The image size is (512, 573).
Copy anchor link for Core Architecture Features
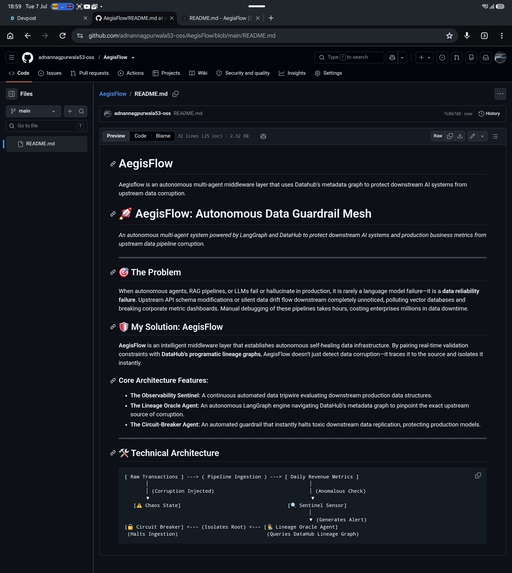coord(113,381)
